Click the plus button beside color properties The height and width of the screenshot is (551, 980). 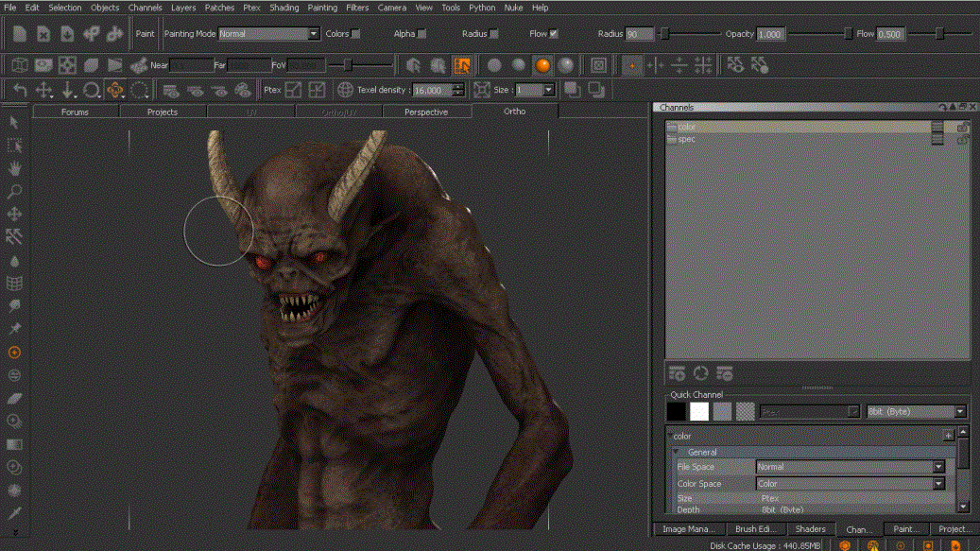[948, 436]
